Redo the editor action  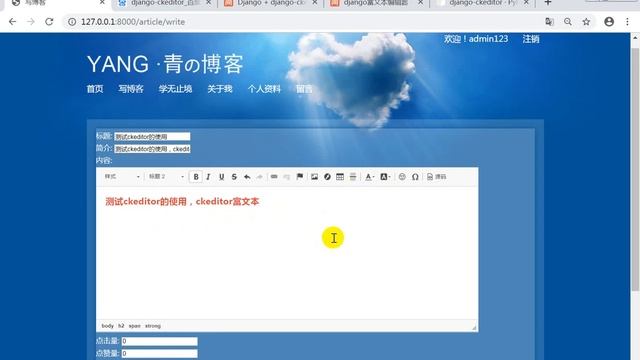tap(260, 177)
